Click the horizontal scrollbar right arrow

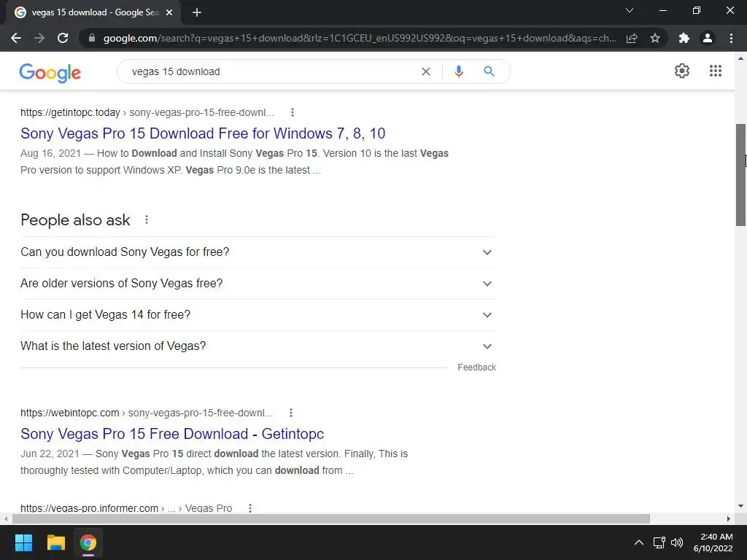coord(729,518)
